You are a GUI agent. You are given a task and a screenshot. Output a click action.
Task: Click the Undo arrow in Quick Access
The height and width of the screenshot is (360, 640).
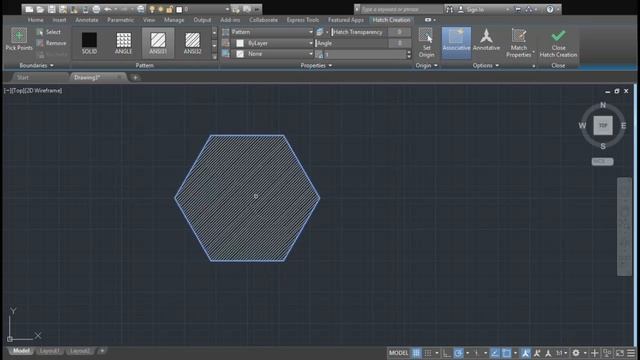(x=108, y=9)
